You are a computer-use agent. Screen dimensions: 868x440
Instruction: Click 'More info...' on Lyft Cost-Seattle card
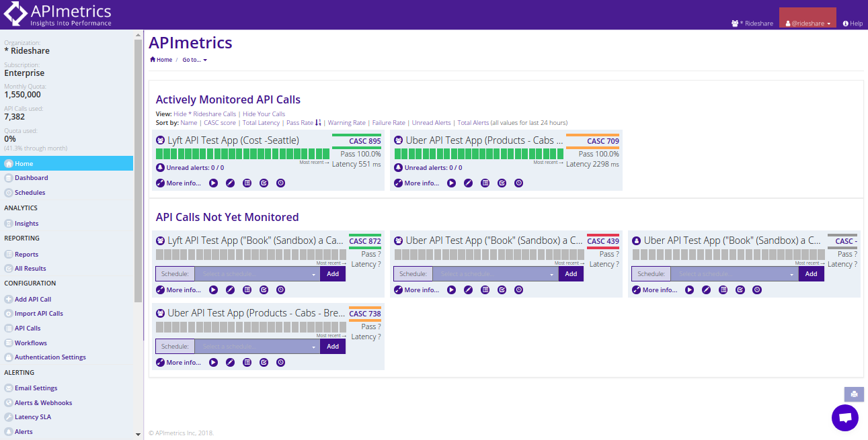tap(178, 183)
